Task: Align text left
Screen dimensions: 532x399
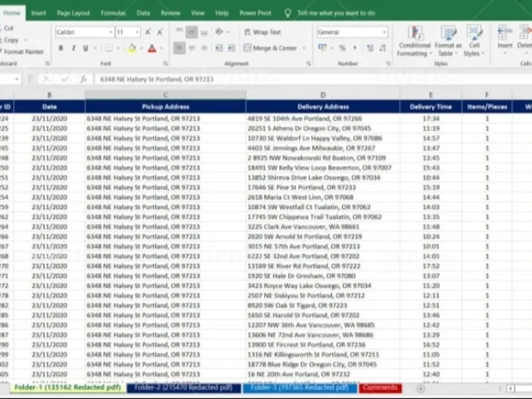Action: pos(179,48)
